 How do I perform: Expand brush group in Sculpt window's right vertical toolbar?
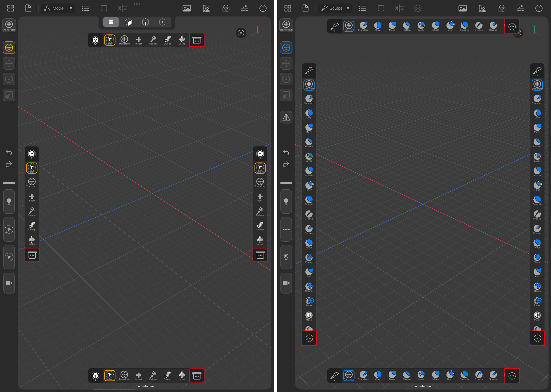[537, 71]
